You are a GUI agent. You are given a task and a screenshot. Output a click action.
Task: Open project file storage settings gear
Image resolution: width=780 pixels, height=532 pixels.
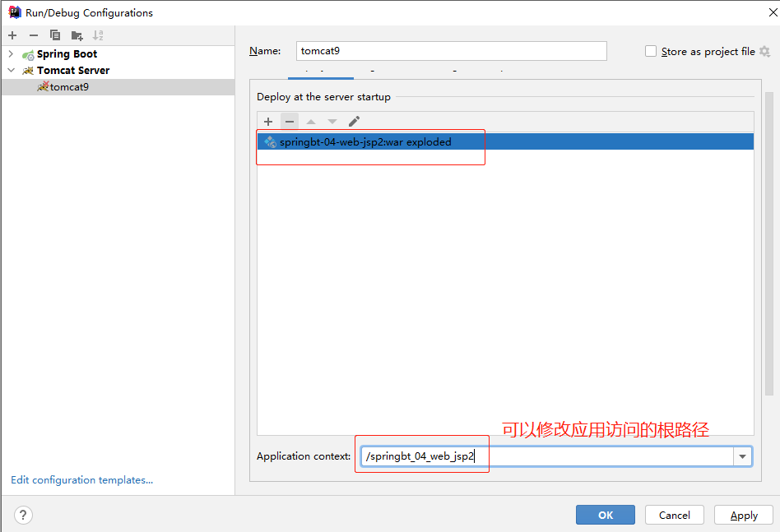(x=765, y=51)
